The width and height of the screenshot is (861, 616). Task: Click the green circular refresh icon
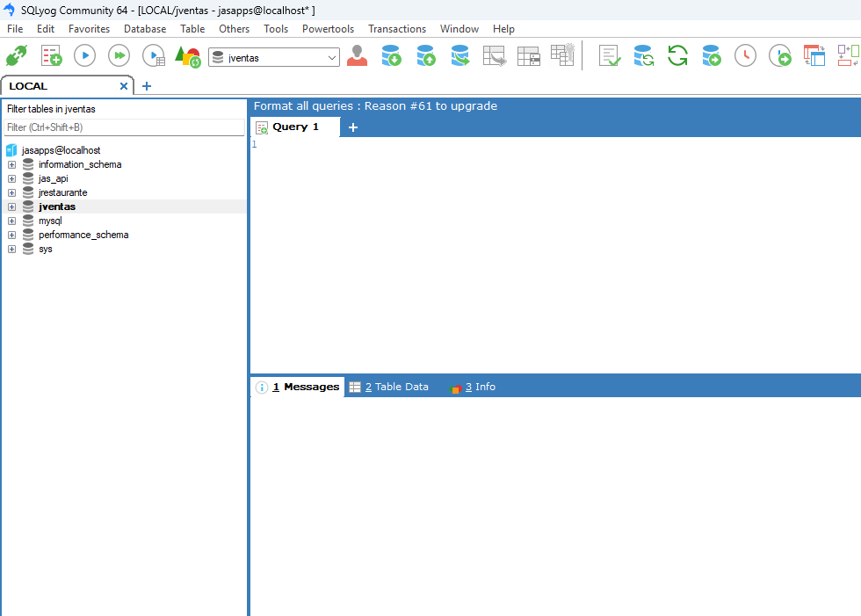(677, 55)
